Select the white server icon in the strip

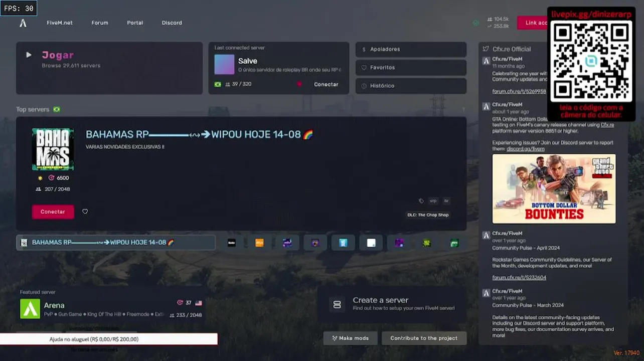371,243
